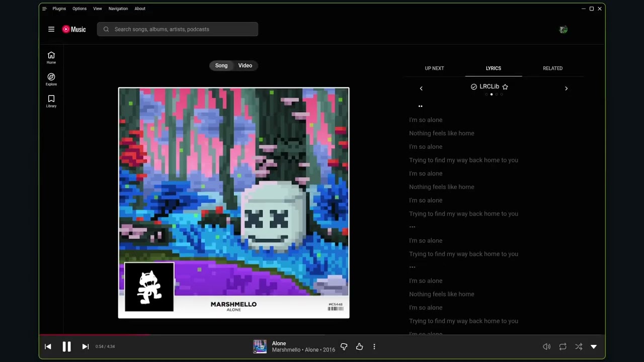The image size is (644, 362).
Task: Open the Alone album link beside Marshmello
Action: 312,350
